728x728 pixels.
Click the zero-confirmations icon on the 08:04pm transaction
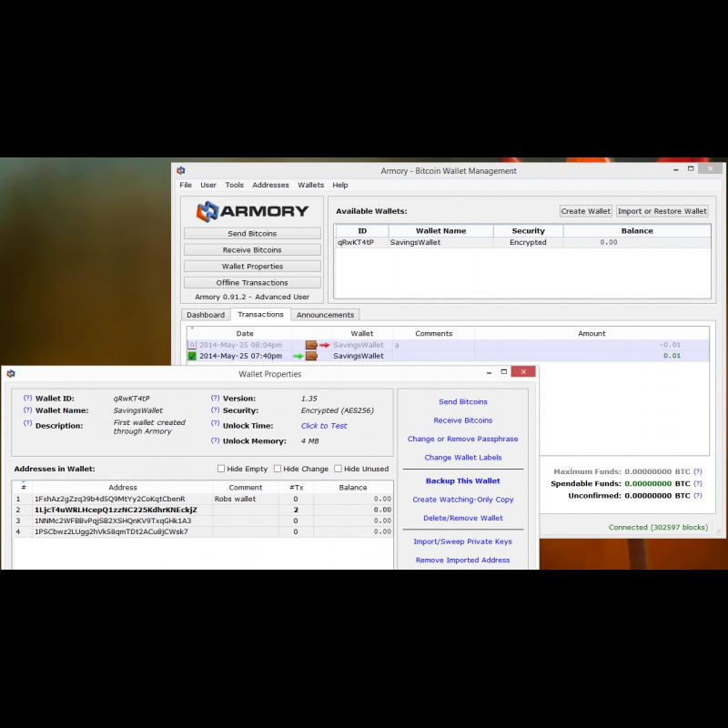(192, 345)
